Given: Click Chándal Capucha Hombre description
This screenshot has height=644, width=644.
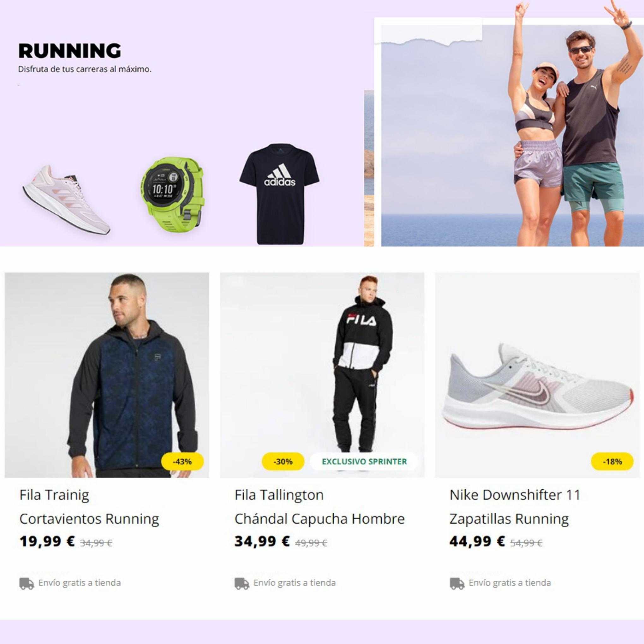Looking at the screenshot, I should tap(319, 519).
